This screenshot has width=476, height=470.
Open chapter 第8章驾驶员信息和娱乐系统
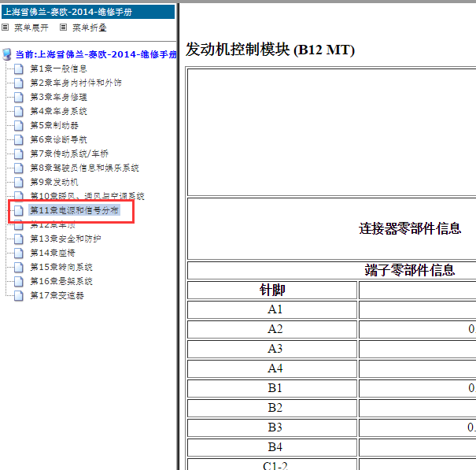[x=85, y=168]
